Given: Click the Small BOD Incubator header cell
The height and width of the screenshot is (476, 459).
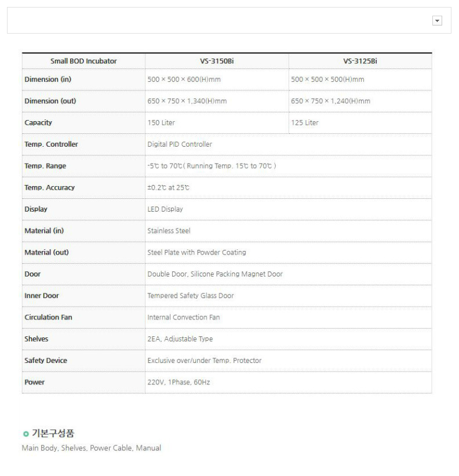Looking at the screenshot, I should pyautogui.click(x=83, y=61).
